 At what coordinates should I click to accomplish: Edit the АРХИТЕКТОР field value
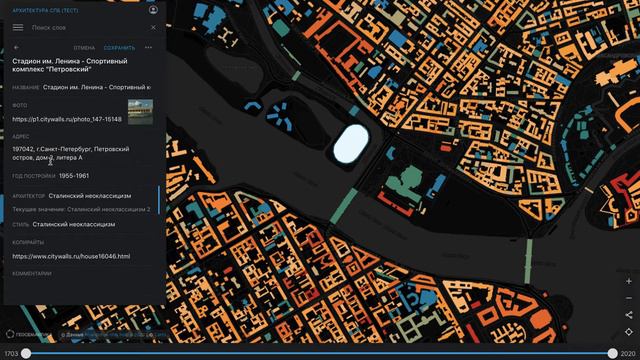click(x=90, y=196)
